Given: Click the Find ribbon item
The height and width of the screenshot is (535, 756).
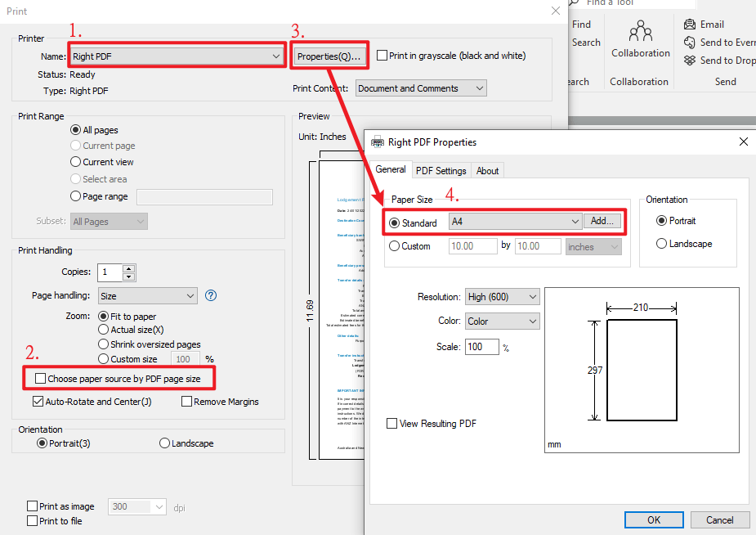Looking at the screenshot, I should (x=581, y=24).
